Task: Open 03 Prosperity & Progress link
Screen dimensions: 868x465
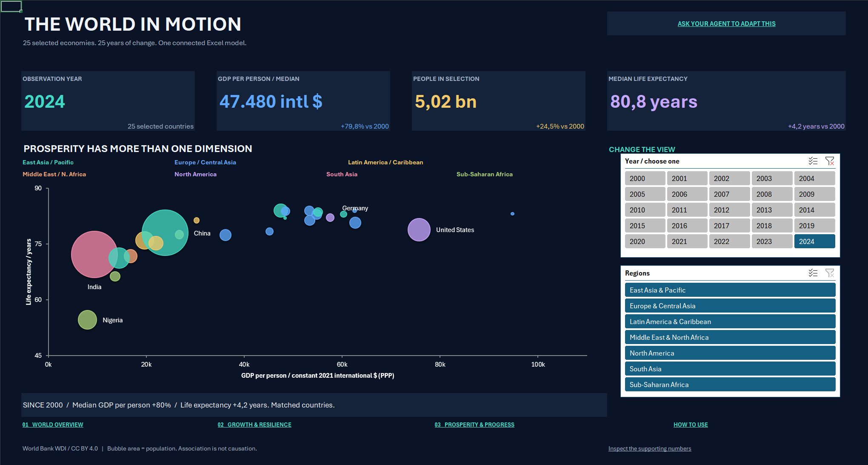Action: [474, 425]
